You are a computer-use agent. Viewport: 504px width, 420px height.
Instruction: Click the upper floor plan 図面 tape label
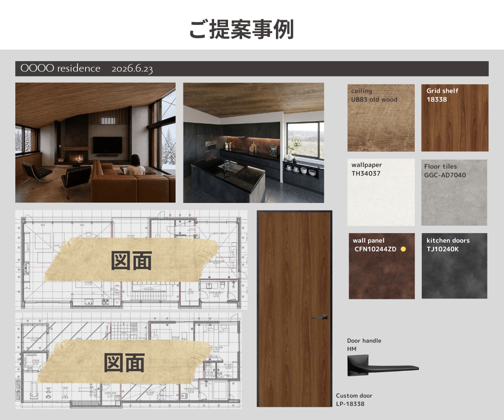click(131, 261)
